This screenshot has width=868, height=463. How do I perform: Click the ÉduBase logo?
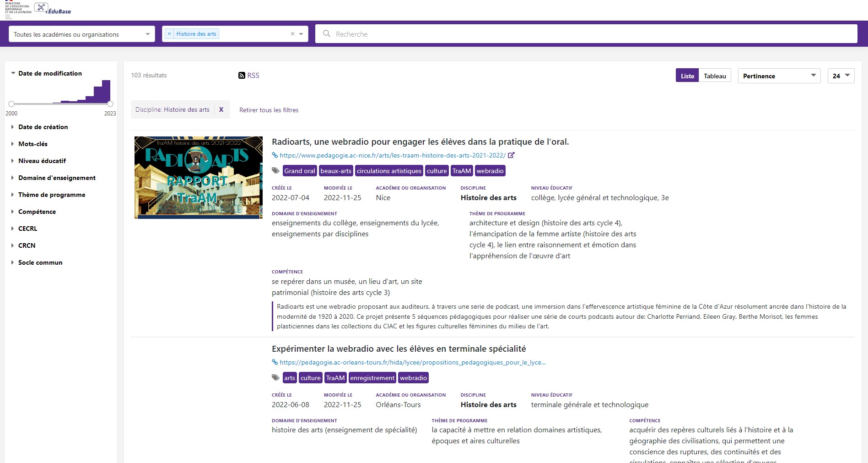53,9
